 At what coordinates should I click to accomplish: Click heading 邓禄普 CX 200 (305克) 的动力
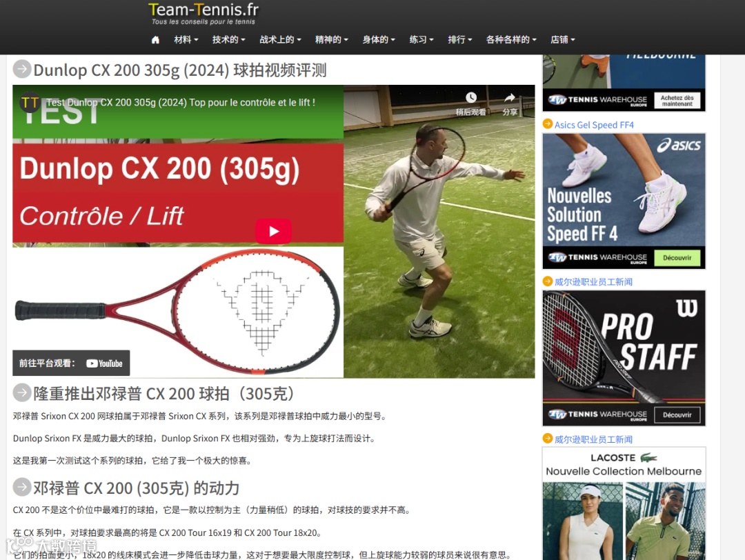[x=136, y=488]
